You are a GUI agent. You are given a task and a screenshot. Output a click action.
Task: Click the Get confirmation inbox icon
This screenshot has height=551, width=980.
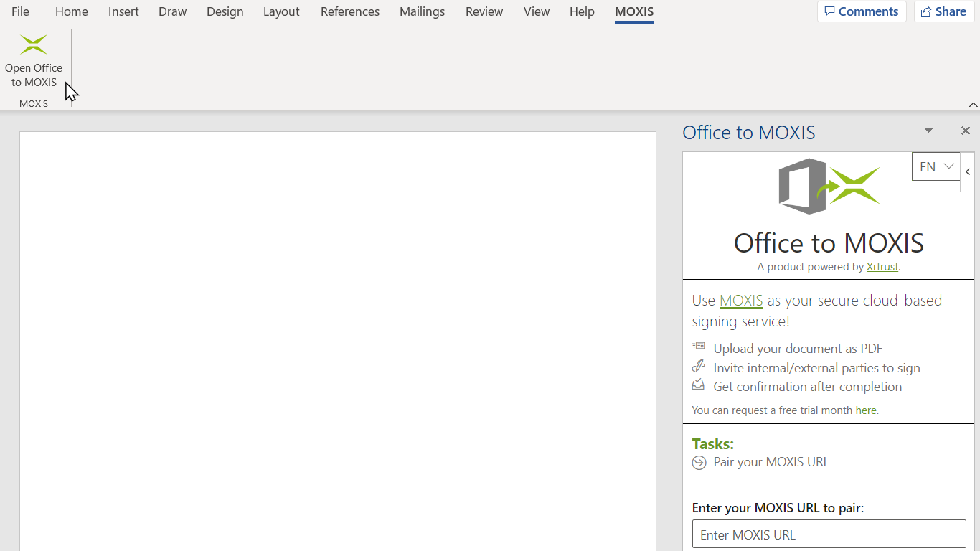tap(698, 385)
